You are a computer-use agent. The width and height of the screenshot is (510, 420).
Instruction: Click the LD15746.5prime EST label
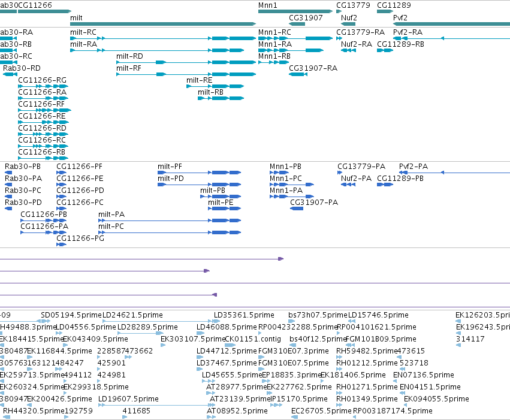coord(378,315)
